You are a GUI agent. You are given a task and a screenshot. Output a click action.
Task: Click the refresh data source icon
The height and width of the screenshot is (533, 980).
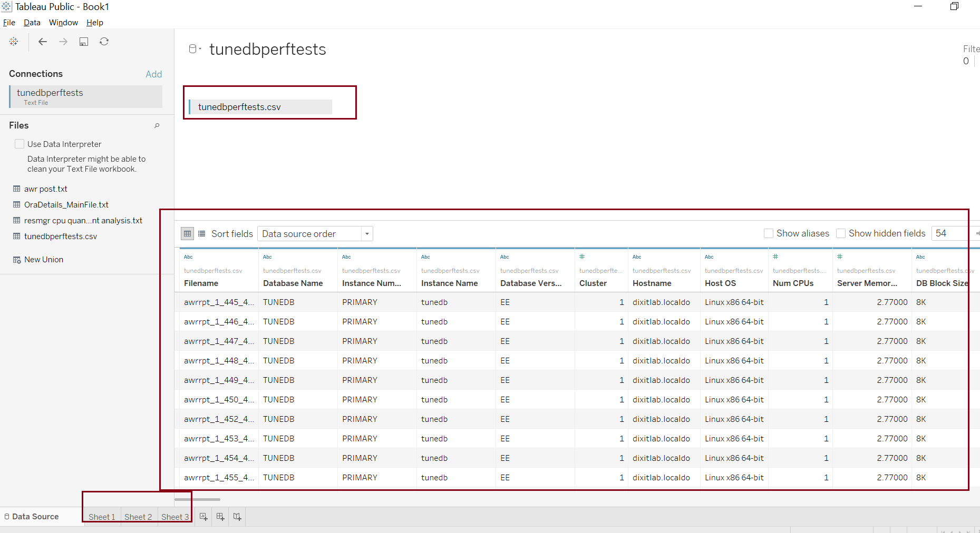point(104,42)
